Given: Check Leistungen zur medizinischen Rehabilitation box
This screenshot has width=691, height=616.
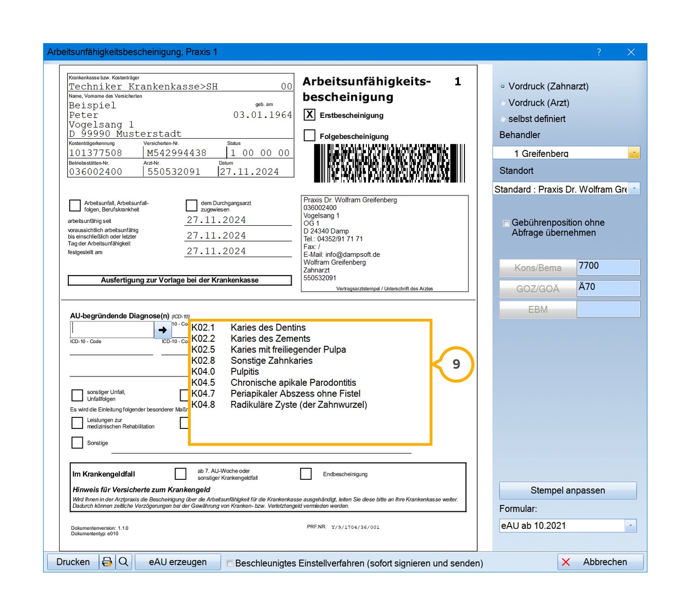Looking at the screenshot, I should click(x=77, y=423).
